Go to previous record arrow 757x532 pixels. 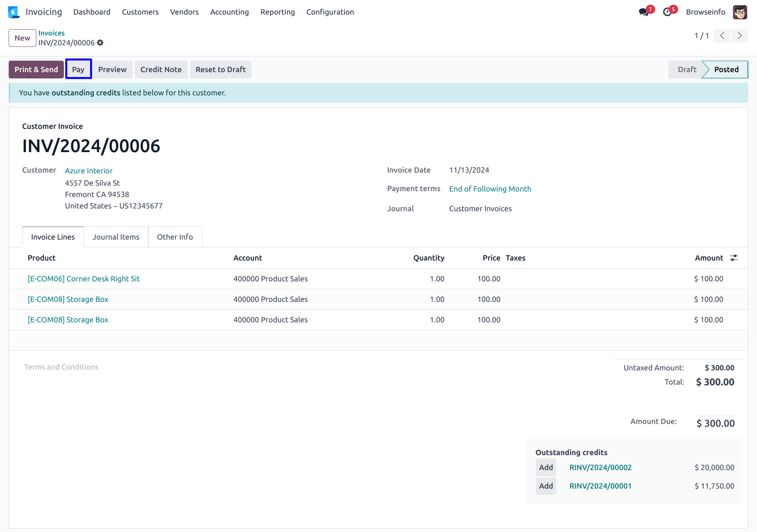pos(722,36)
